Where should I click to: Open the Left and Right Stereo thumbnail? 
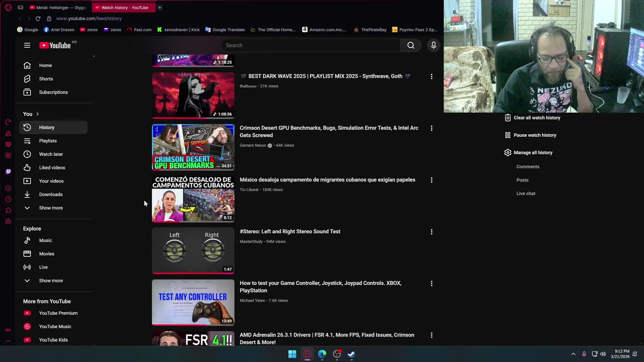point(193,251)
